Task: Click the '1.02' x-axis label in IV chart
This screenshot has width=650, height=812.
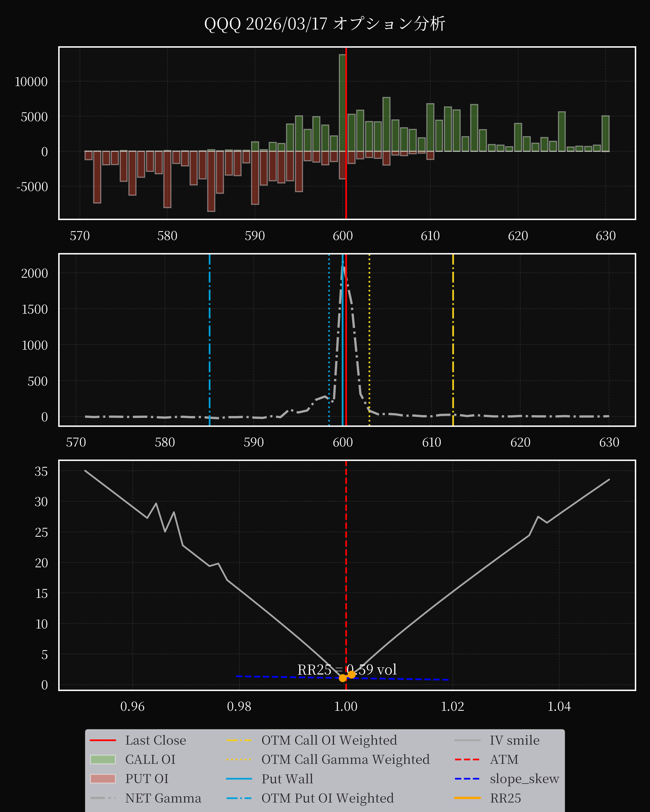Action: [x=452, y=706]
